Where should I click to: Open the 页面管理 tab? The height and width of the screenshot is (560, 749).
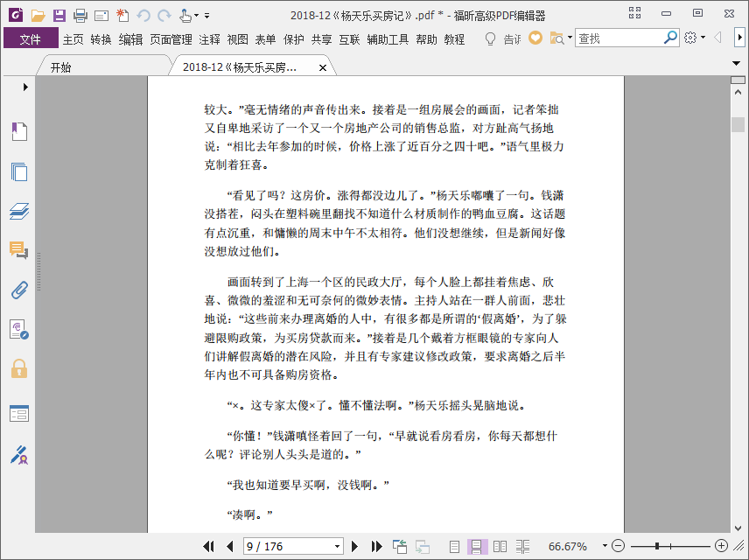[x=171, y=39]
